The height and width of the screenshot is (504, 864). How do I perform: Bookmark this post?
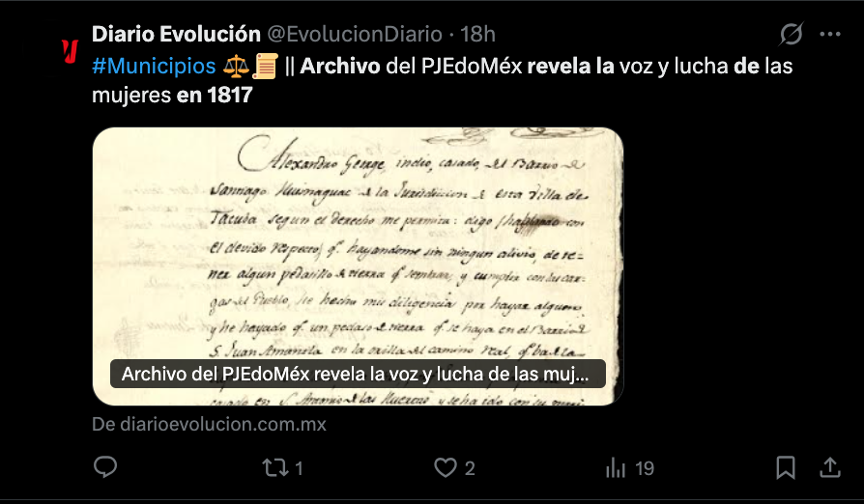tap(785, 467)
